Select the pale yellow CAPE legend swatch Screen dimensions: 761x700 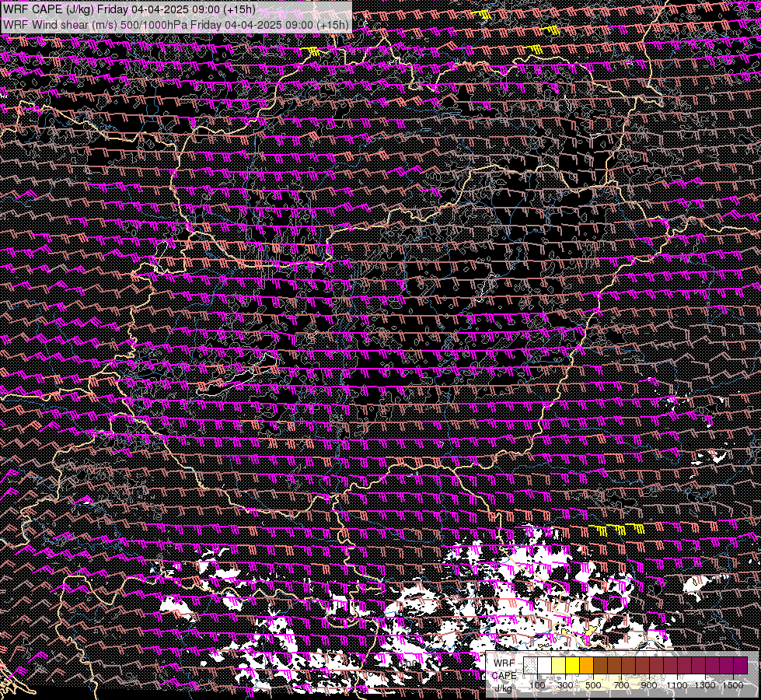tap(559, 665)
